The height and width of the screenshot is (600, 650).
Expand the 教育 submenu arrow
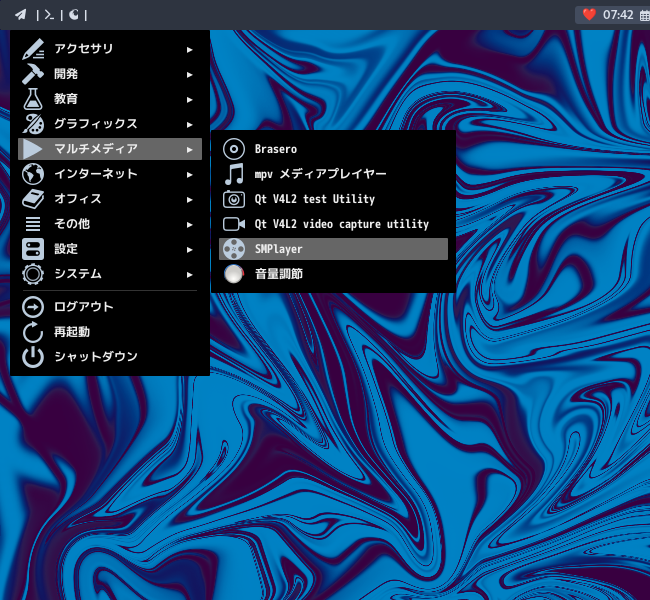[x=189, y=100]
